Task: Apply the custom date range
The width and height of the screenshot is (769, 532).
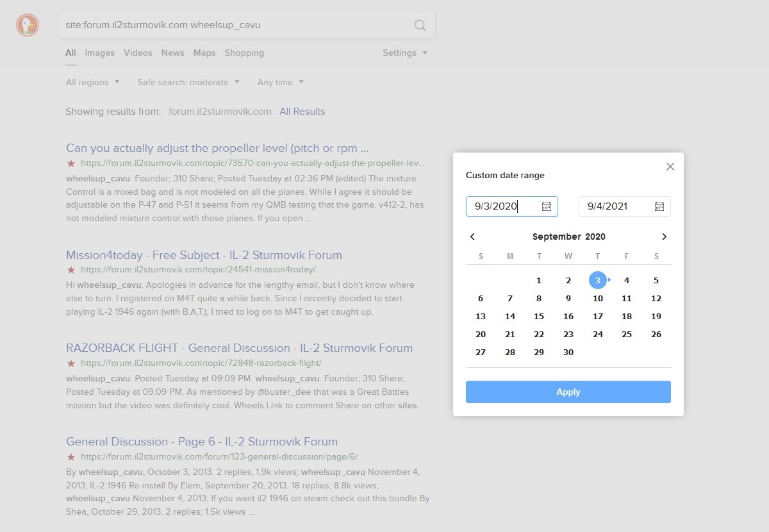Action: pyautogui.click(x=568, y=392)
